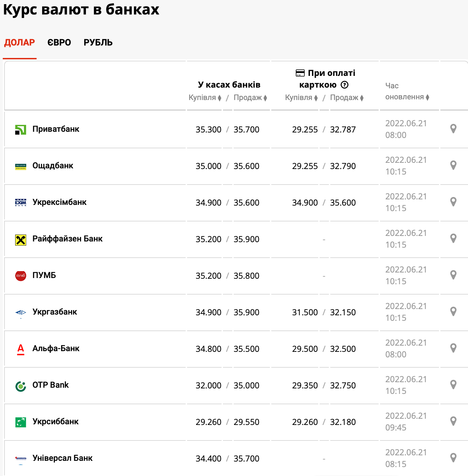468x476 pixels.
Task: Sort by card payment Продаж rate
Action: click(347, 98)
